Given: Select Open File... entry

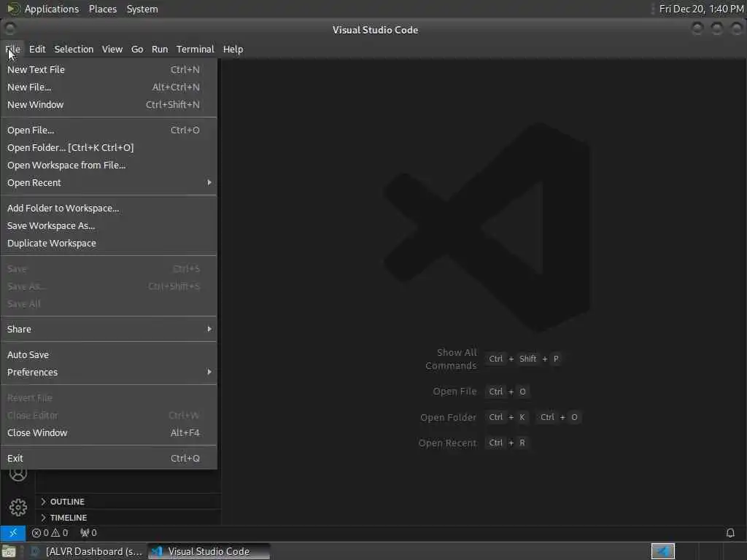Looking at the screenshot, I should [109, 130].
